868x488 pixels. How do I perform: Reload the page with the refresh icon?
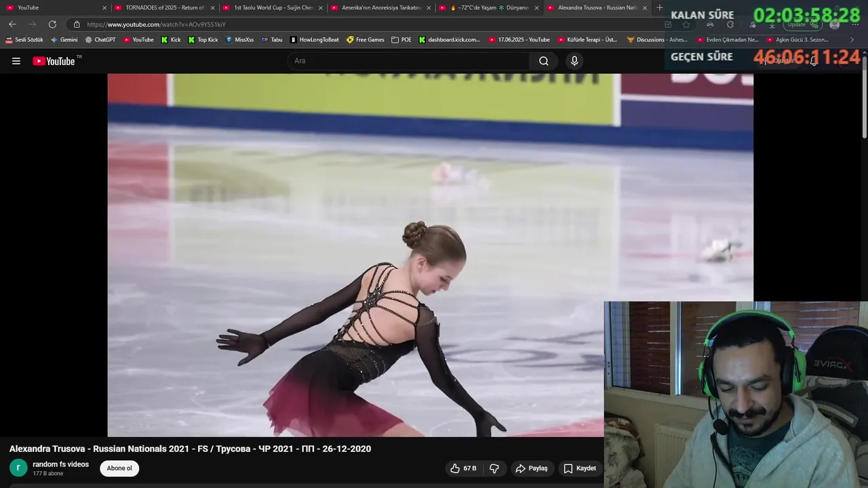coord(52,24)
